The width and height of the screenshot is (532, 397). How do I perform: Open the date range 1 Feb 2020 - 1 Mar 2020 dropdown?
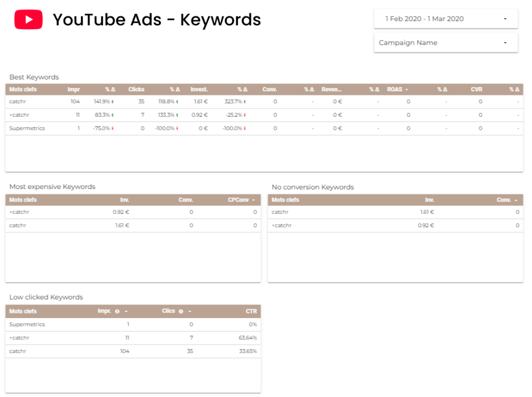pos(446,19)
